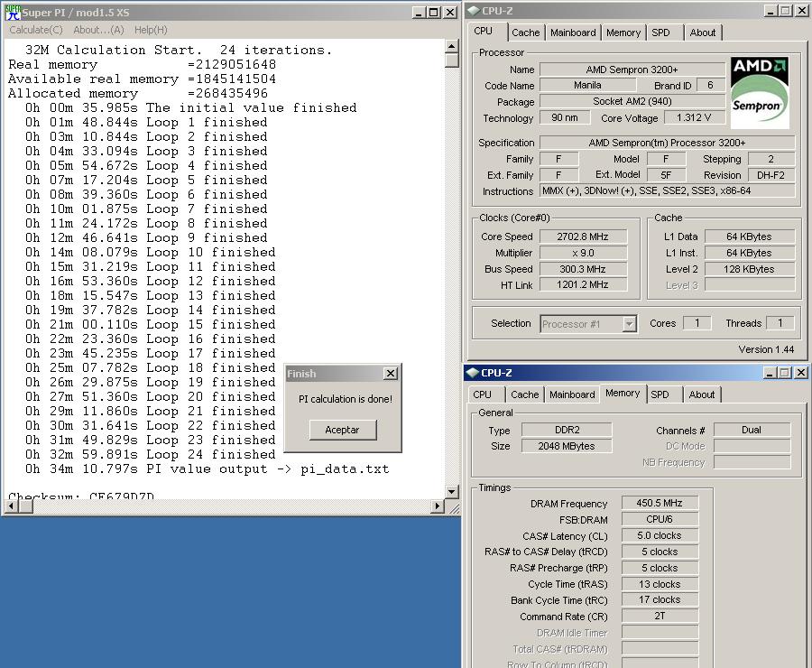This screenshot has width=812, height=668.
Task: Close the Super PI window
Action: [450, 13]
